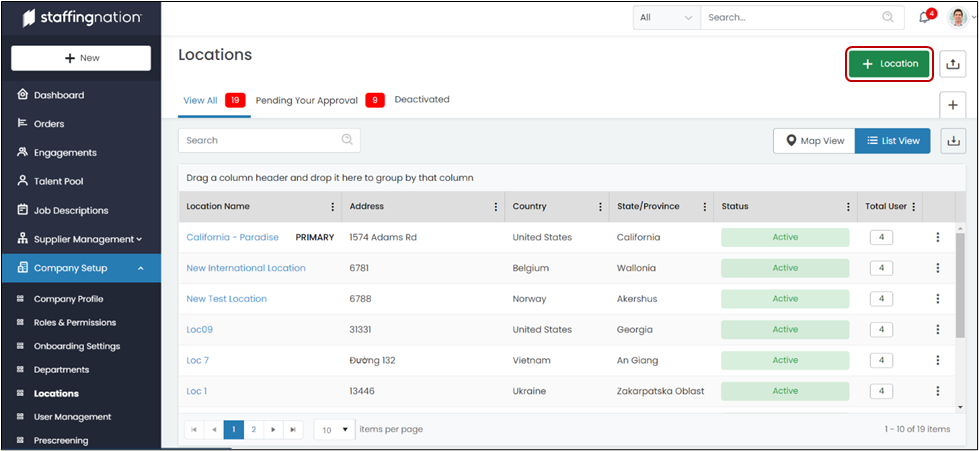Open the All search scope dropdown
The image size is (979, 451).
point(667,17)
